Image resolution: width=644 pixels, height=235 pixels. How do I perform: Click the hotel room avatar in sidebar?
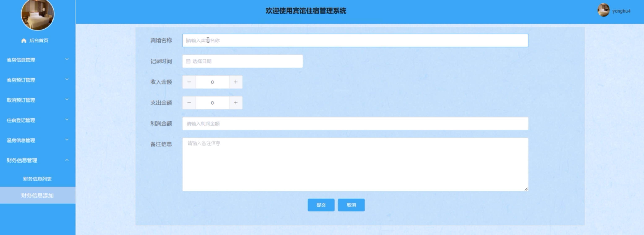[38, 14]
